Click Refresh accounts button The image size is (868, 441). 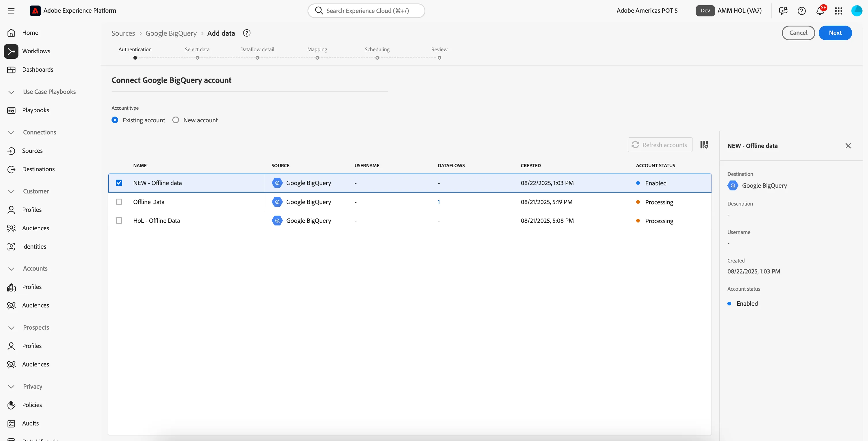point(660,145)
